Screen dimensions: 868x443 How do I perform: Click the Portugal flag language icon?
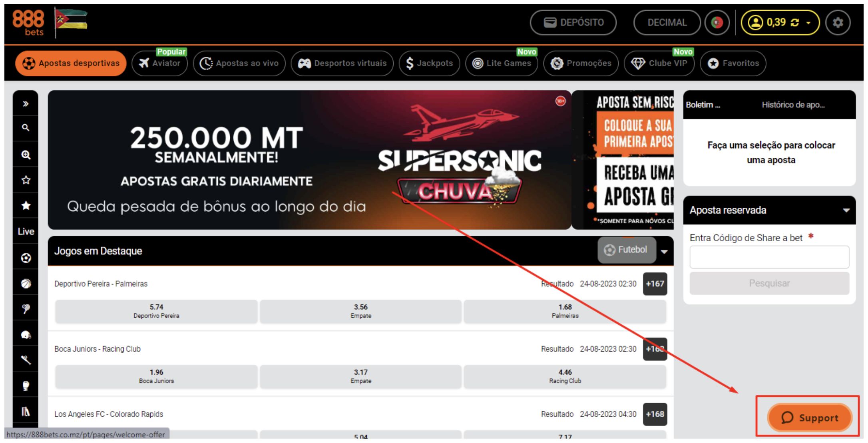pyautogui.click(x=717, y=22)
